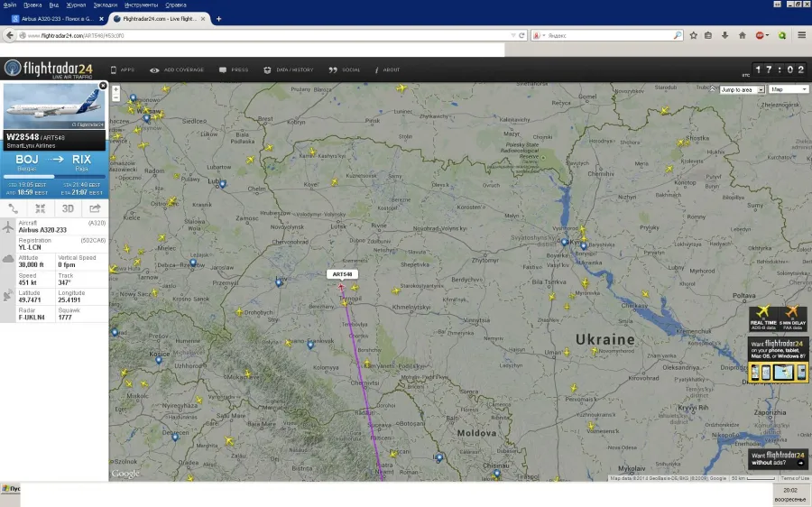This screenshot has width=812, height=507.
Task: Go back to the previous page
Action: 9,35
